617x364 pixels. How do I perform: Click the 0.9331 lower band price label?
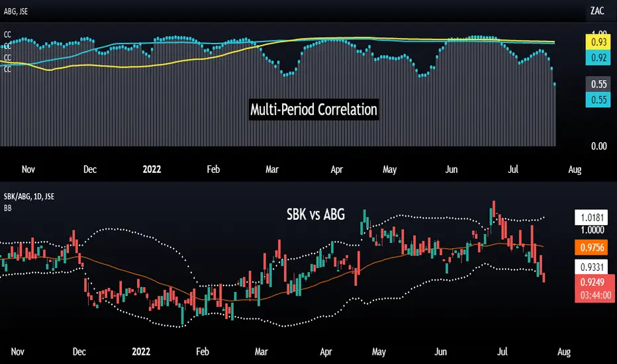point(591,267)
